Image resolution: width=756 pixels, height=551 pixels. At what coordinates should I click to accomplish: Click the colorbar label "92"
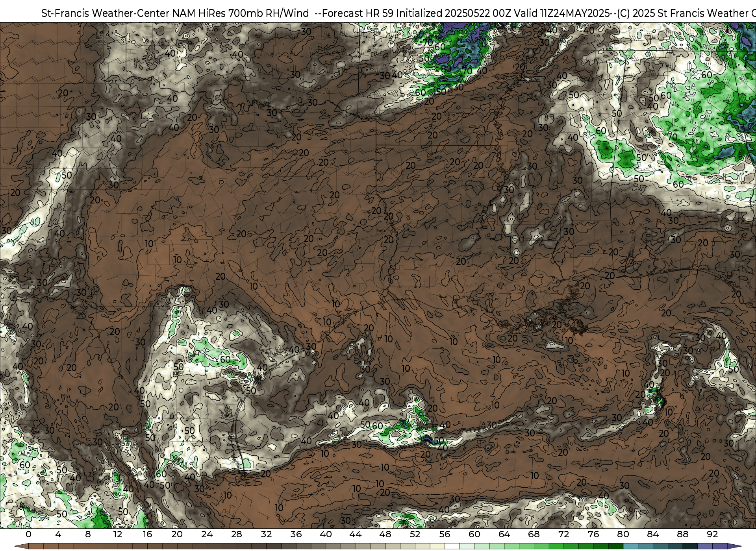(712, 534)
